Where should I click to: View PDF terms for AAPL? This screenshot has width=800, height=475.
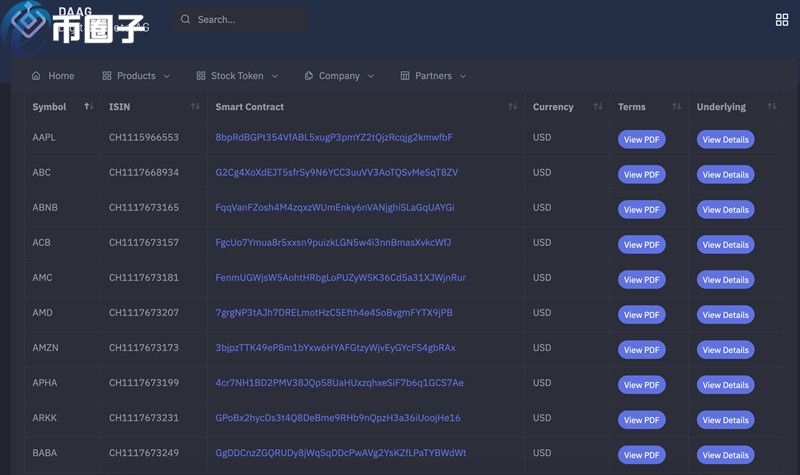pyautogui.click(x=641, y=139)
